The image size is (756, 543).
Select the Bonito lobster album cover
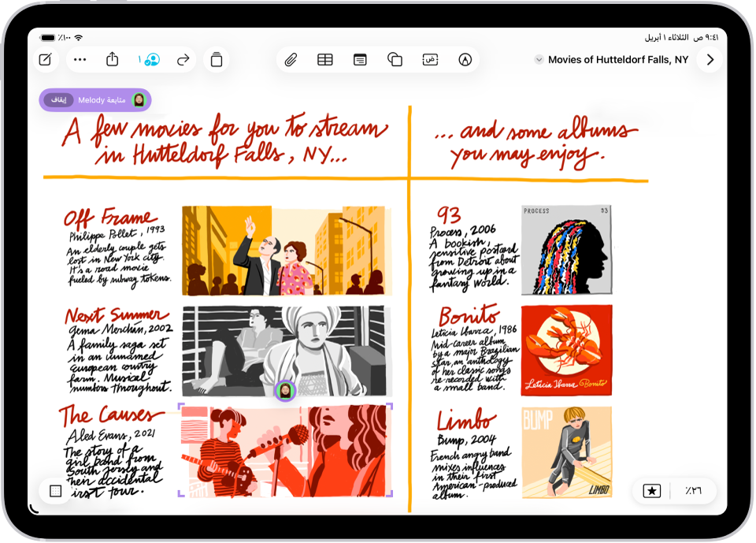tap(566, 351)
